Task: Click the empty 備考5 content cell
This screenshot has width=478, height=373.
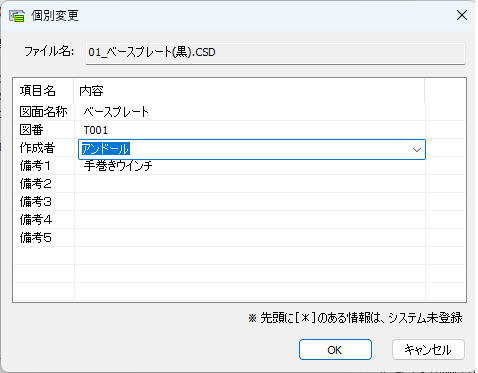Action: 250,238
